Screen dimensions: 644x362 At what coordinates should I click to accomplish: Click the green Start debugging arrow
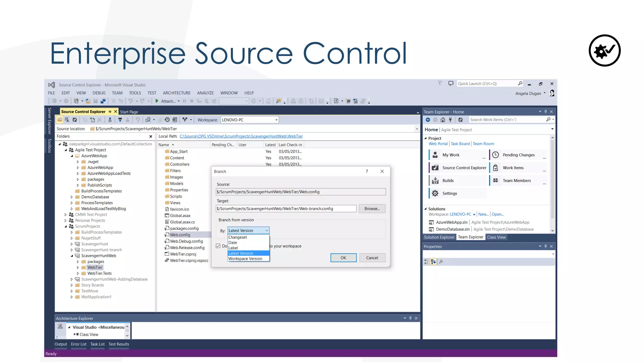pyautogui.click(x=157, y=101)
